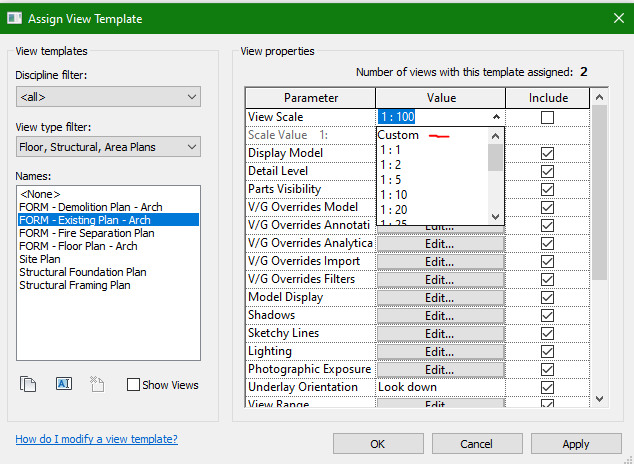The height and width of the screenshot is (464, 634).
Task: Click properties table scroll down arrow
Action: (599, 399)
